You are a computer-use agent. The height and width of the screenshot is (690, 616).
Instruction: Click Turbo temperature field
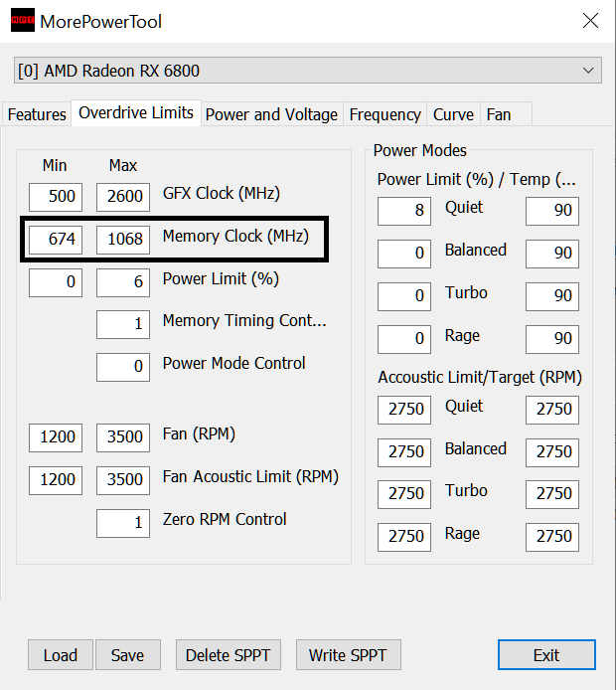coord(552,296)
